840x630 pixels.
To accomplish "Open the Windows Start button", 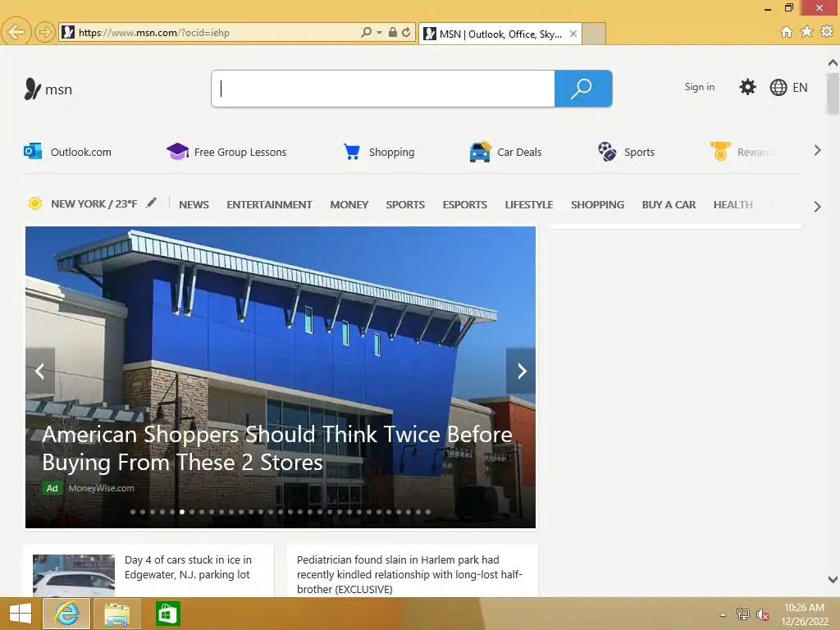I will pos(21,614).
